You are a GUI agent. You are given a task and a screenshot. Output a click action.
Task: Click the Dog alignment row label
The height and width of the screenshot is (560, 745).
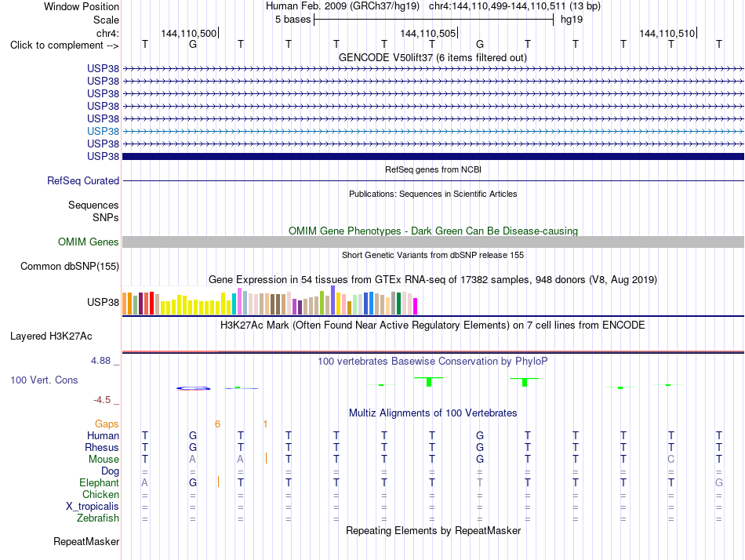111,471
